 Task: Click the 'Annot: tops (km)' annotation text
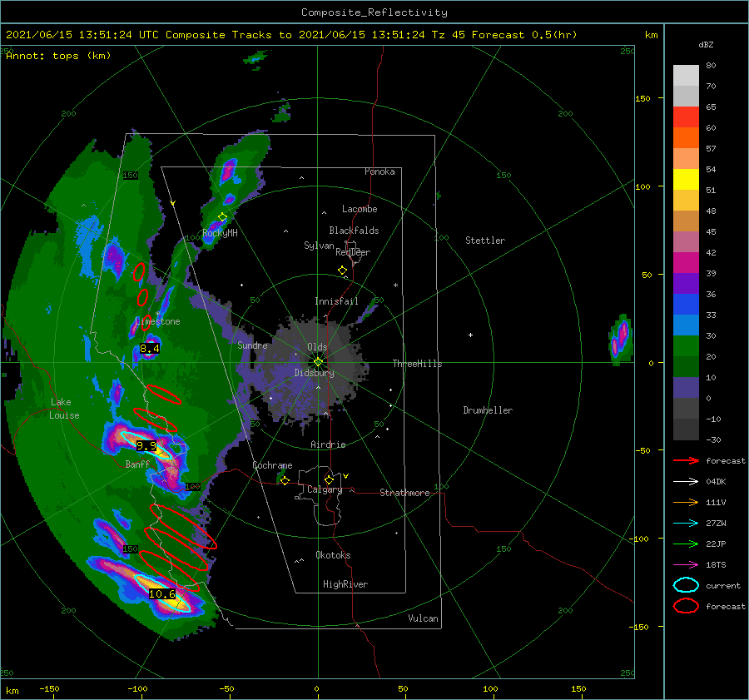click(x=58, y=56)
